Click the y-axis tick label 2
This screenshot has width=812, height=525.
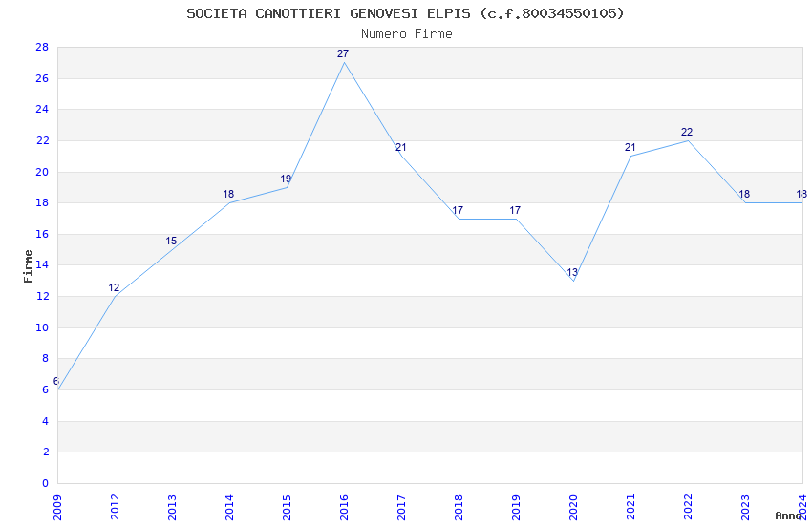click(46, 452)
